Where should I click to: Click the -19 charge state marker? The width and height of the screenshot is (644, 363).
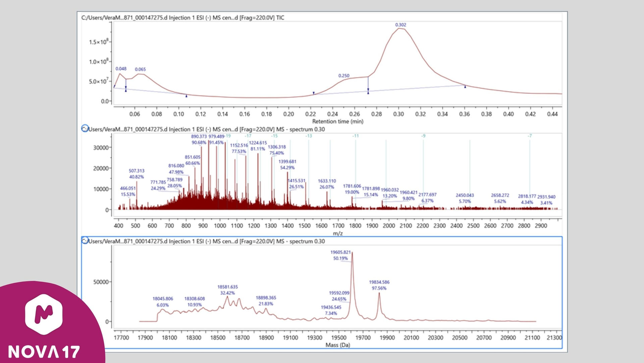228,136
